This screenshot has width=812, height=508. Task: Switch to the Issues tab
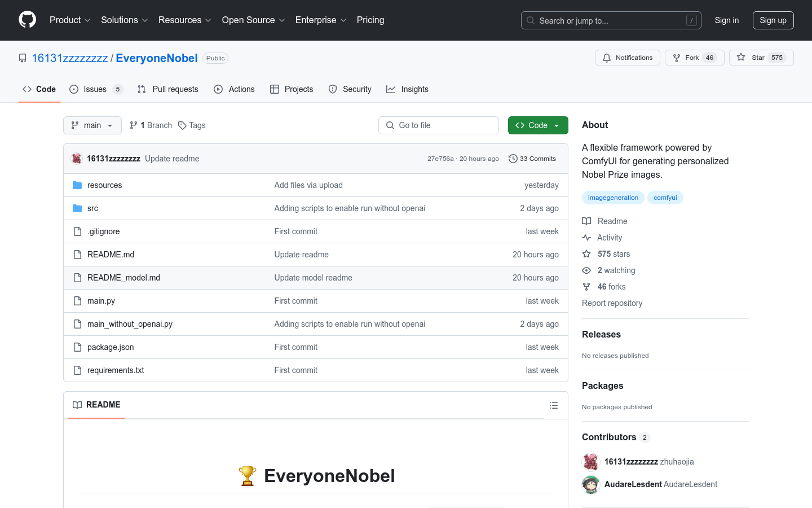pyautogui.click(x=96, y=89)
